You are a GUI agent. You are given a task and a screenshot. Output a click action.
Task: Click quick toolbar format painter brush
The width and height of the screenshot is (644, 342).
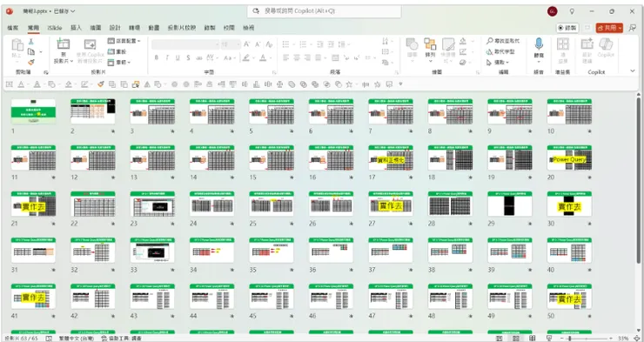[x=101, y=84]
